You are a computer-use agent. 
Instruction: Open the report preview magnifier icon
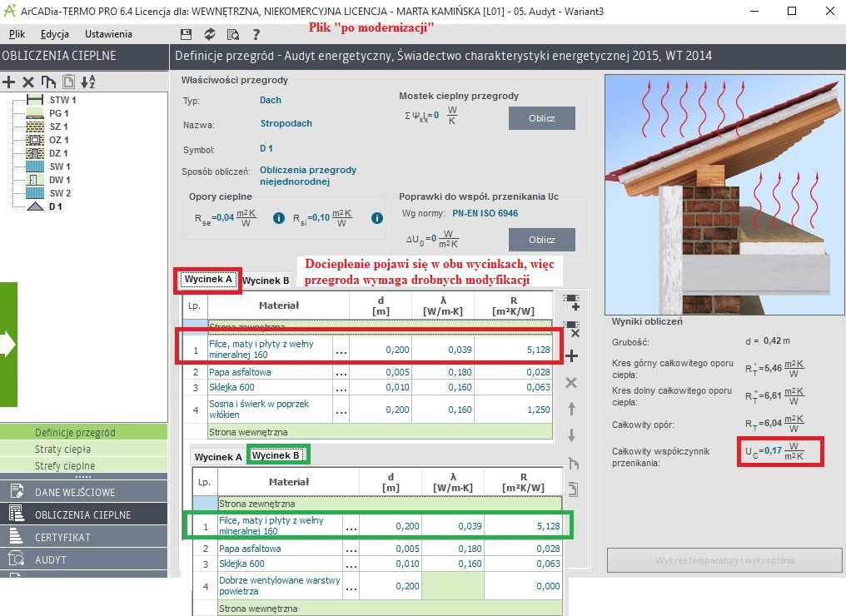[x=233, y=34]
